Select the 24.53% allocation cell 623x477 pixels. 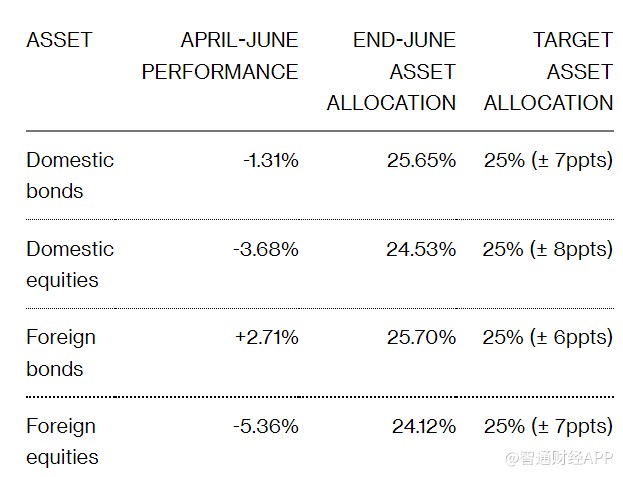pos(421,249)
